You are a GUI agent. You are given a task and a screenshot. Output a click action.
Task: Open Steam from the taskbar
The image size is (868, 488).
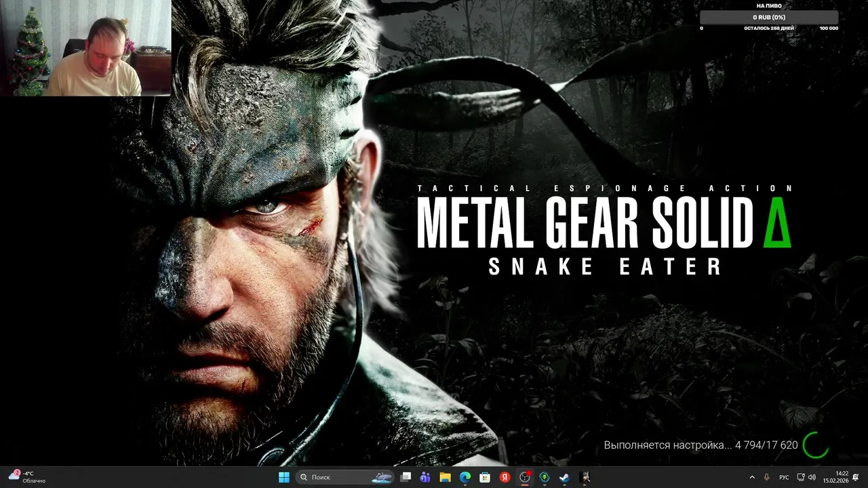[564, 477]
